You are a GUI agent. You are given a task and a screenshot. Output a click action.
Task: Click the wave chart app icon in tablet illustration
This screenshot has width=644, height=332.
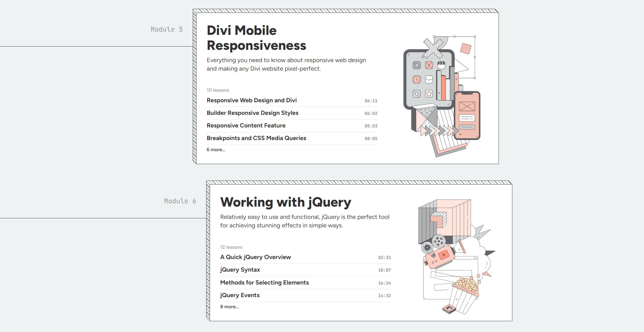point(429,79)
